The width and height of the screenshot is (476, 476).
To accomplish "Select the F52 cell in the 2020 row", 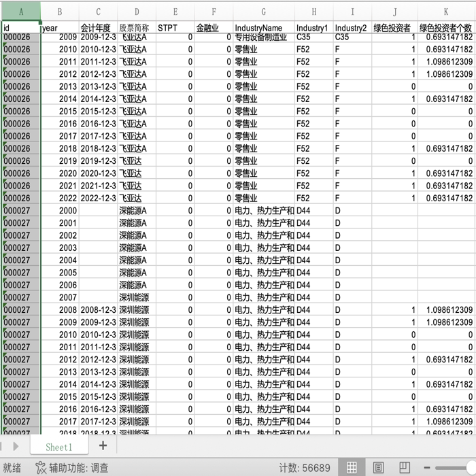I will coord(314,173).
